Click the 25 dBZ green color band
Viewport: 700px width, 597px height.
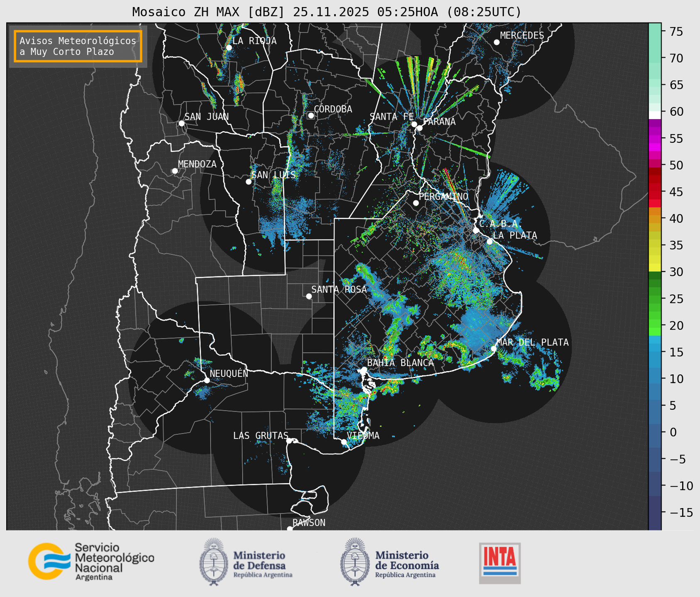point(655,299)
